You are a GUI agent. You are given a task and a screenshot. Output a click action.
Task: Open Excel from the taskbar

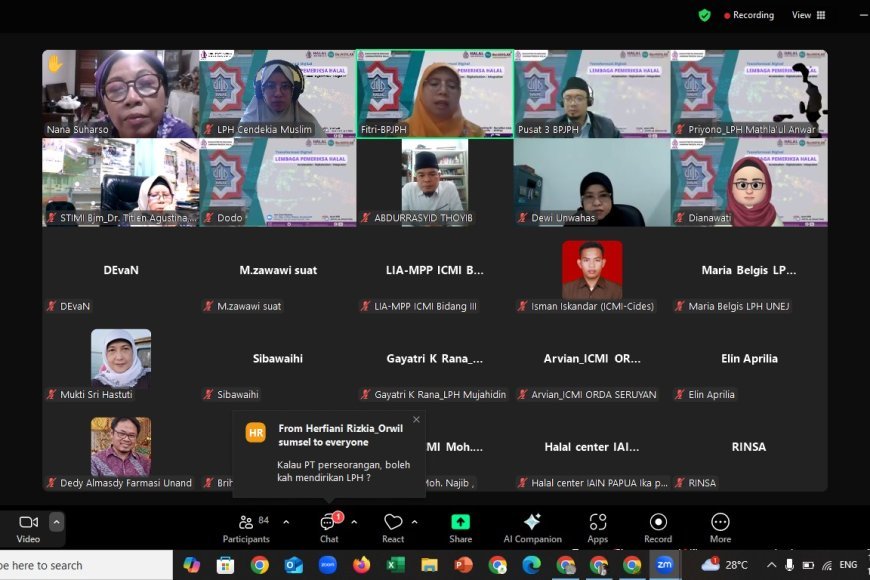395,566
